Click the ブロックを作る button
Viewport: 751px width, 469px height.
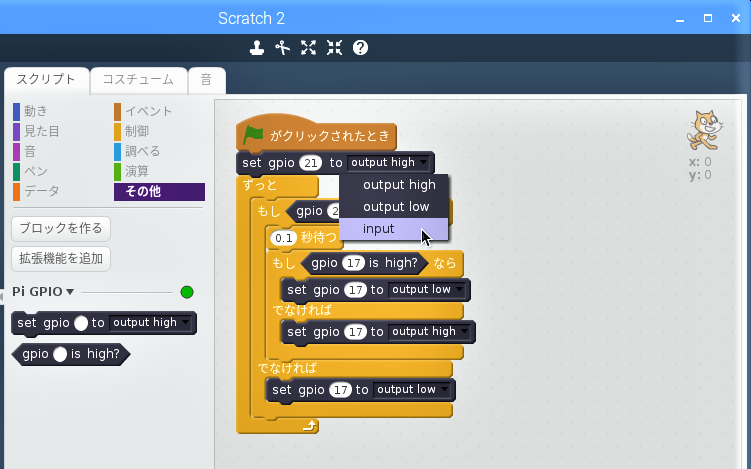61,229
